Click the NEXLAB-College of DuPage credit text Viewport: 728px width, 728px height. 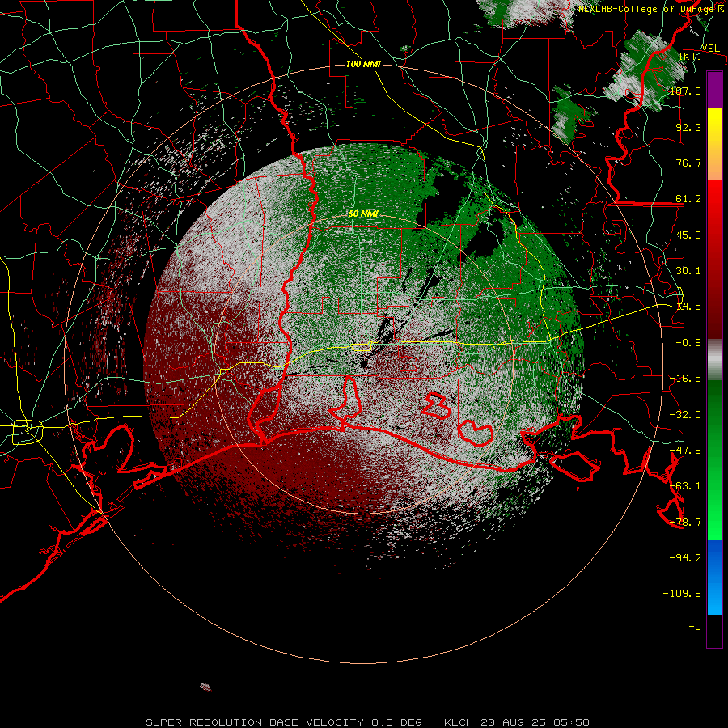tap(651, 9)
